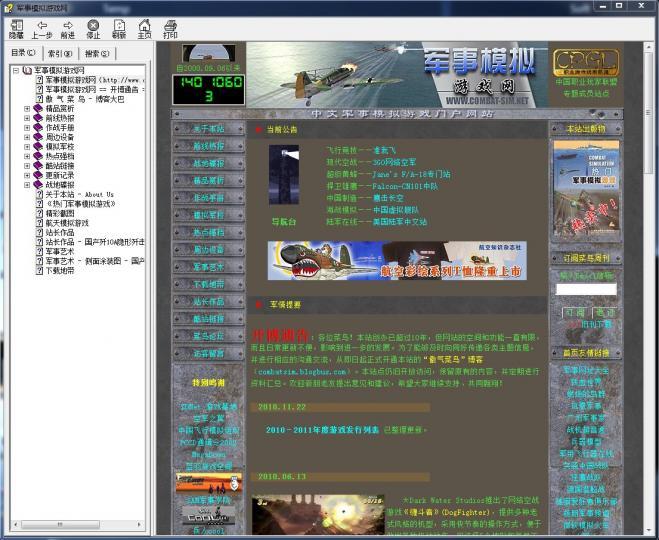Switch to the 索引 (Index) tab
The width and height of the screenshot is (659, 540).
(59, 53)
